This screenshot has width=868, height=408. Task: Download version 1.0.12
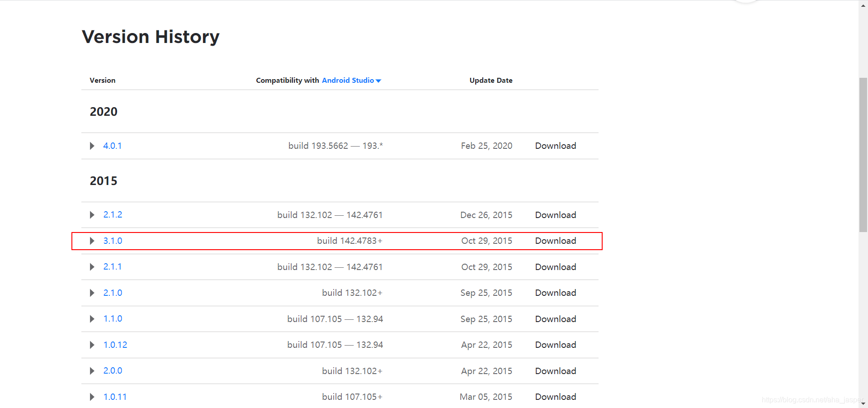[x=556, y=345]
